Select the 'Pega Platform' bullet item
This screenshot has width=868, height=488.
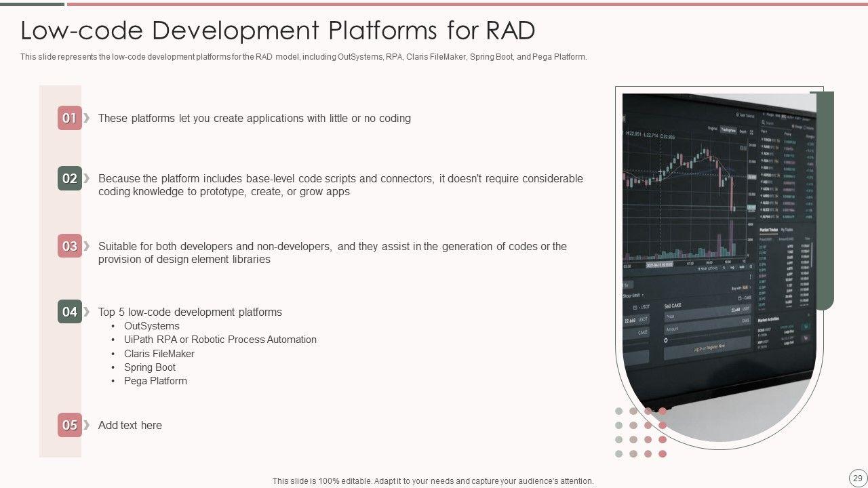[x=155, y=381]
